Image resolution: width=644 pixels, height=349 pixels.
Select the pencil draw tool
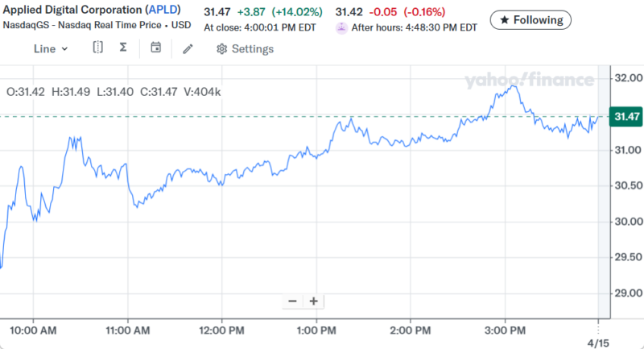188,48
